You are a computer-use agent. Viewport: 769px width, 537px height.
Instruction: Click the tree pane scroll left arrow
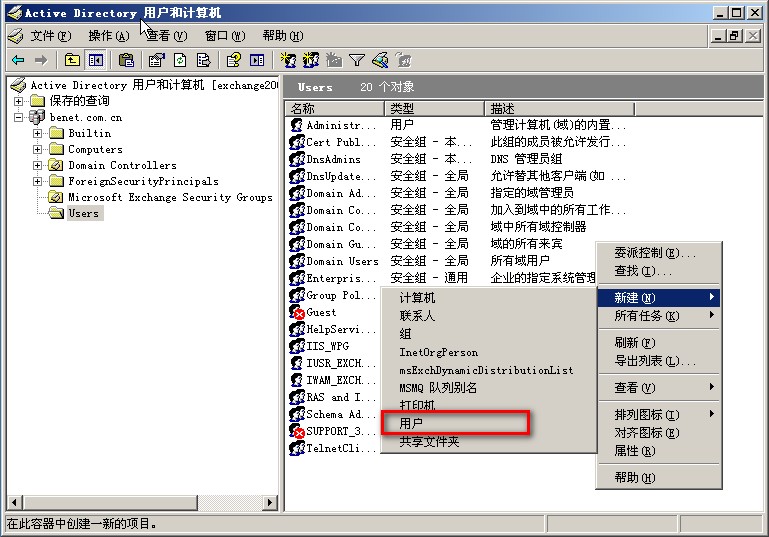[15, 503]
